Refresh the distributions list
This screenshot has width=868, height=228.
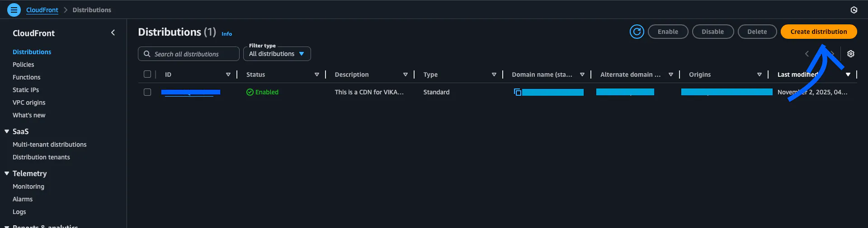click(x=637, y=32)
